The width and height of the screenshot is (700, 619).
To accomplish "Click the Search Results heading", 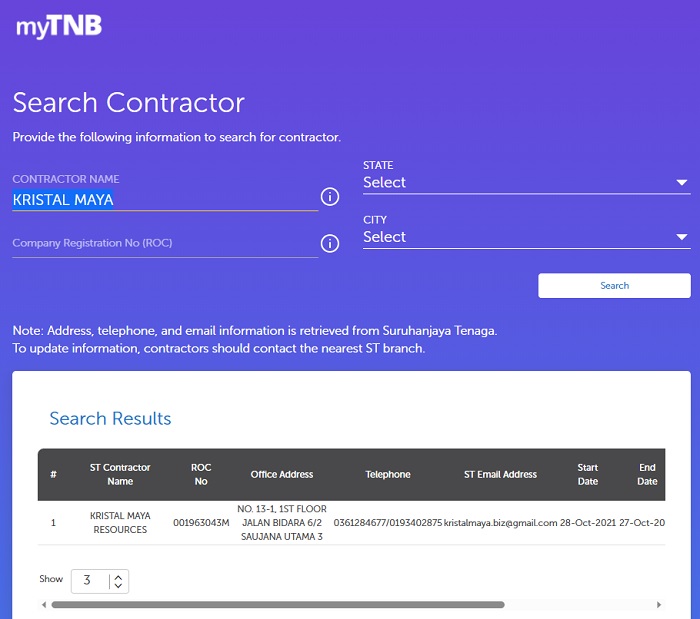I will coord(110,419).
